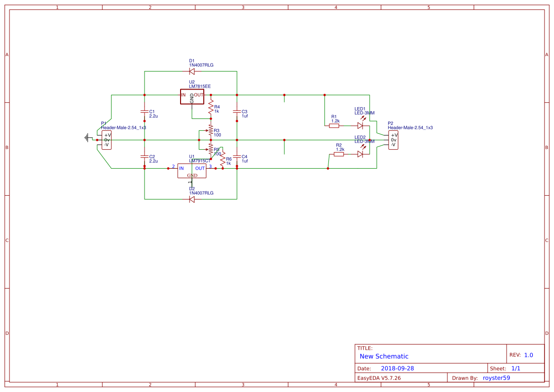Screen dimensions: 554x392
Task: Select header connector P2 symbol
Action: tap(393, 140)
